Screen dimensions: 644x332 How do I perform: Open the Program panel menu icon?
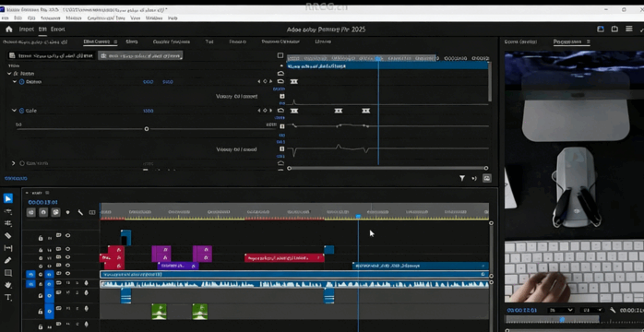[588, 41]
